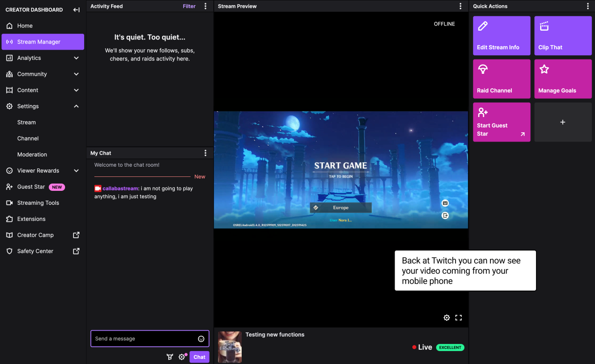Open the Quick Actions options menu
Screen dimensions: 595x364
[x=588, y=6]
